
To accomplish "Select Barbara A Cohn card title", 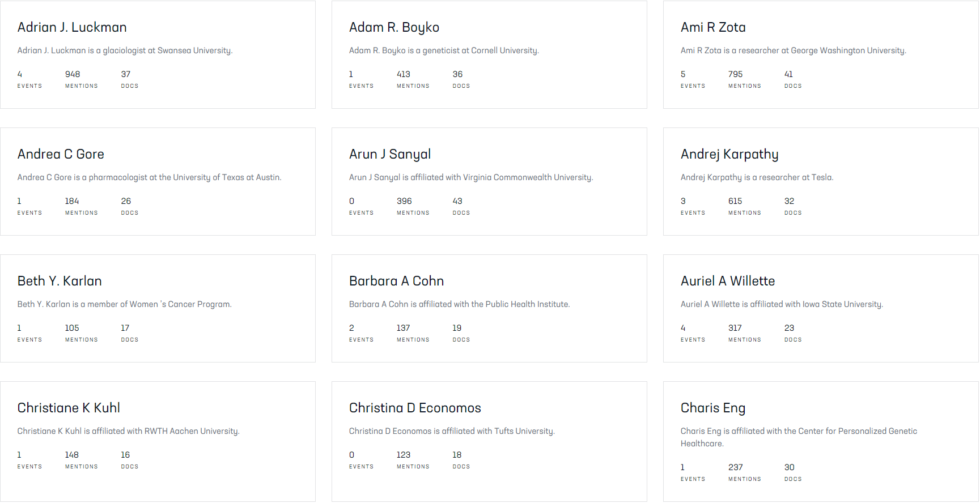I will 396,281.
